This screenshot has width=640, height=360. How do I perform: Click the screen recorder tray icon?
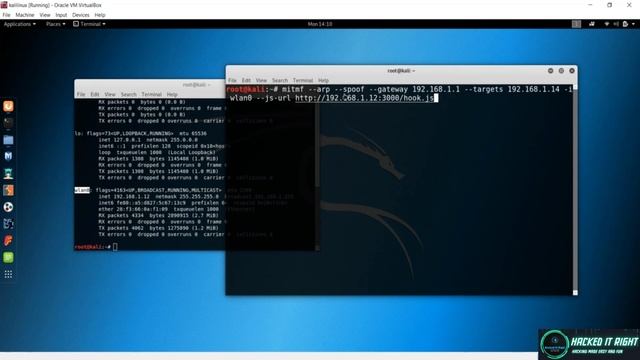592,24
